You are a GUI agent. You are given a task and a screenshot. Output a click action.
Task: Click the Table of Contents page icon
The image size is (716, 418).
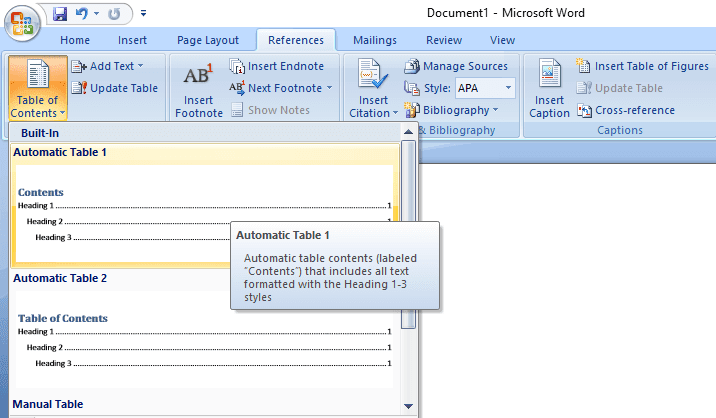coord(38,73)
